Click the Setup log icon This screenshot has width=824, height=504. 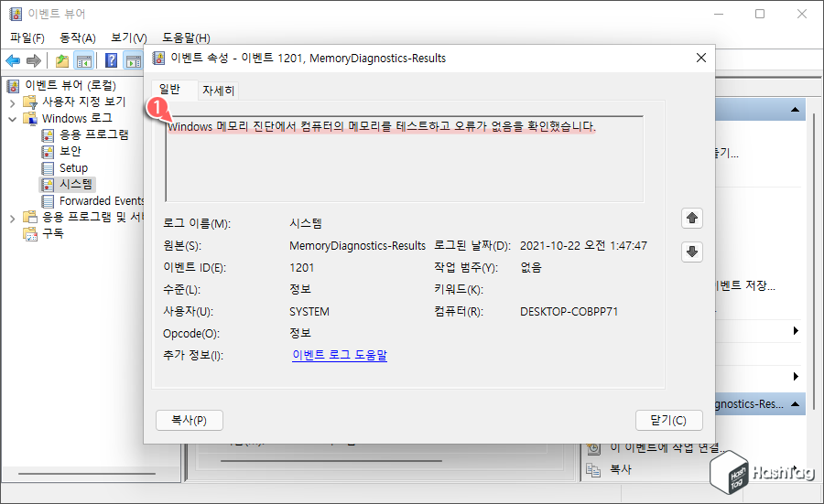click(48, 168)
